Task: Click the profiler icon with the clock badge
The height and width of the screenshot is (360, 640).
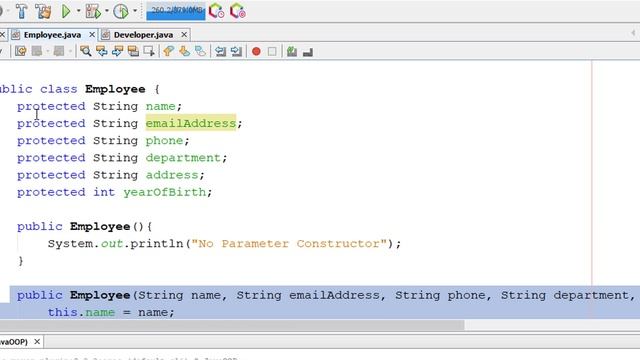Action: (216, 11)
